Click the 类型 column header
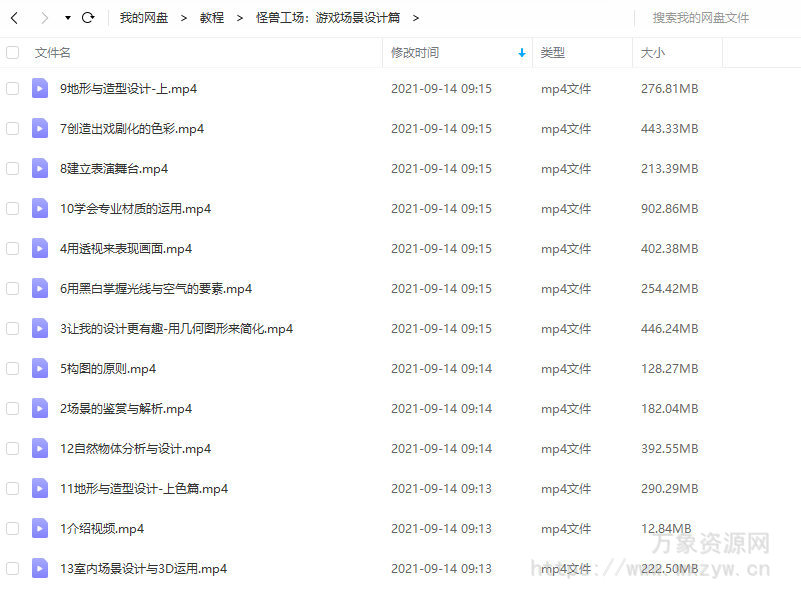The width and height of the screenshot is (801, 603). [554, 54]
